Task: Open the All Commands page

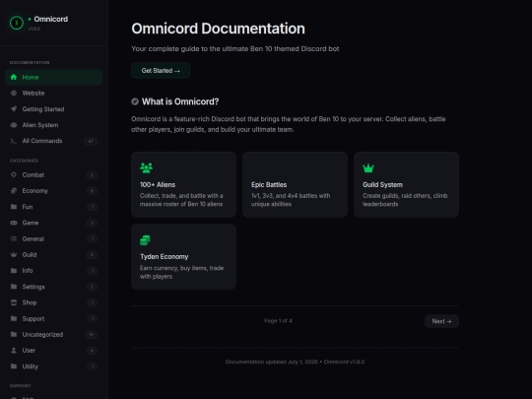Action: click(x=53, y=141)
